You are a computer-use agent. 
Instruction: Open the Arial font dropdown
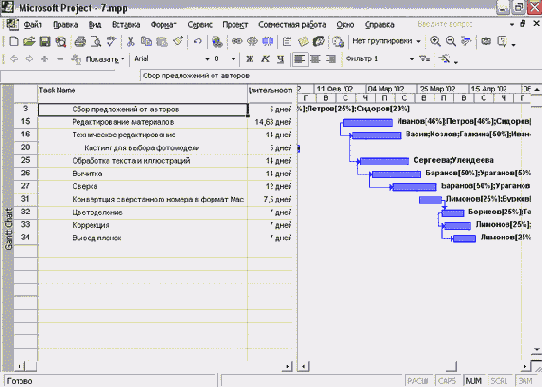pyautogui.click(x=207, y=59)
